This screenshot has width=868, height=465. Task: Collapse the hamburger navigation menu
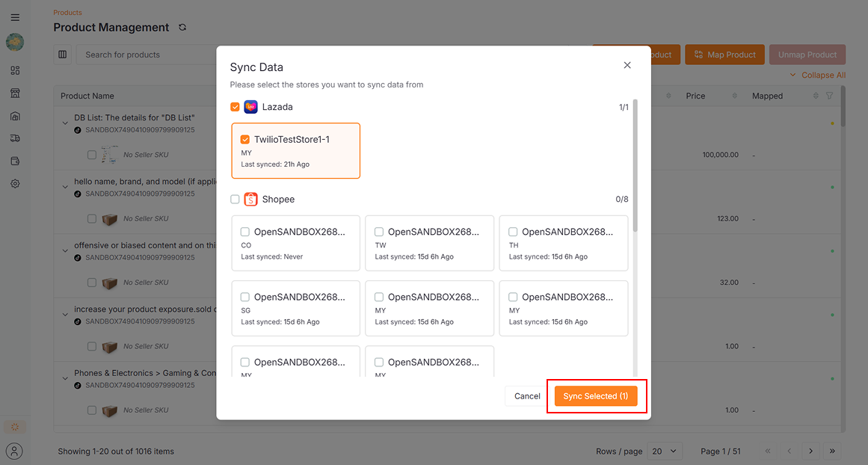pos(15,16)
